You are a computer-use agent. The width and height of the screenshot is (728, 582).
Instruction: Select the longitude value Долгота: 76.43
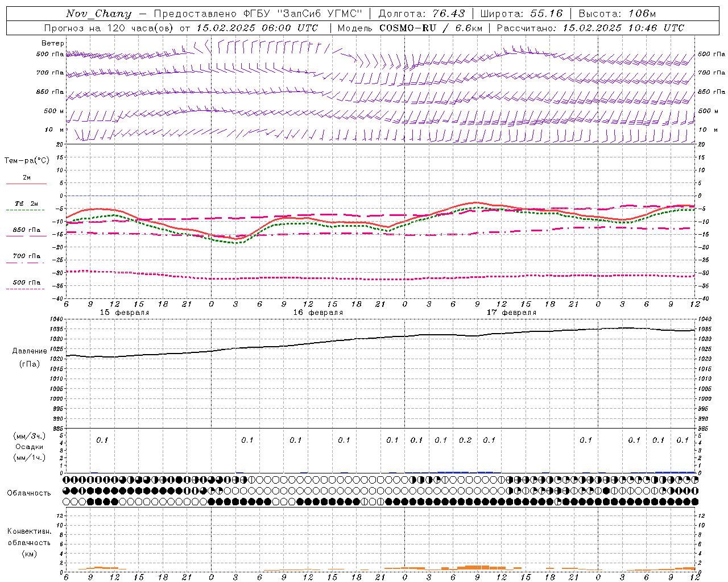[x=421, y=14]
